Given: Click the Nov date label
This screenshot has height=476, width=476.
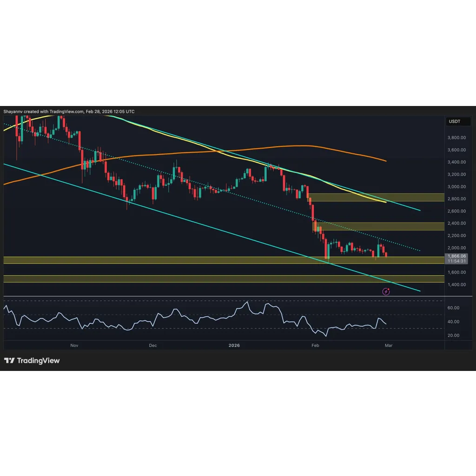Looking at the screenshot, I should [74, 345].
